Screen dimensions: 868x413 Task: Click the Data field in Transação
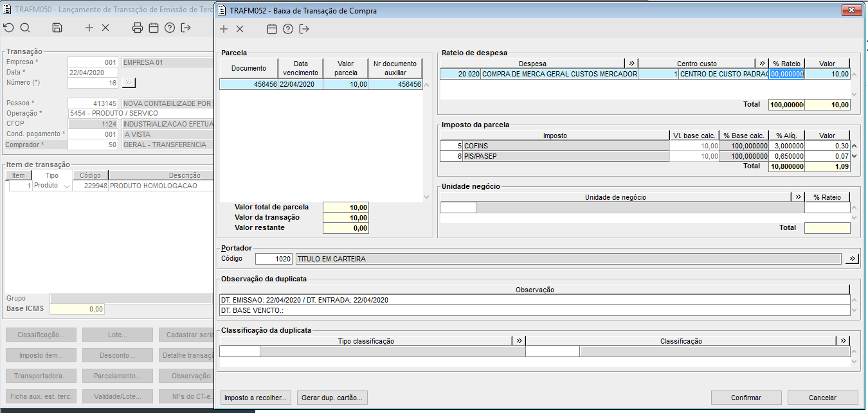(93, 73)
